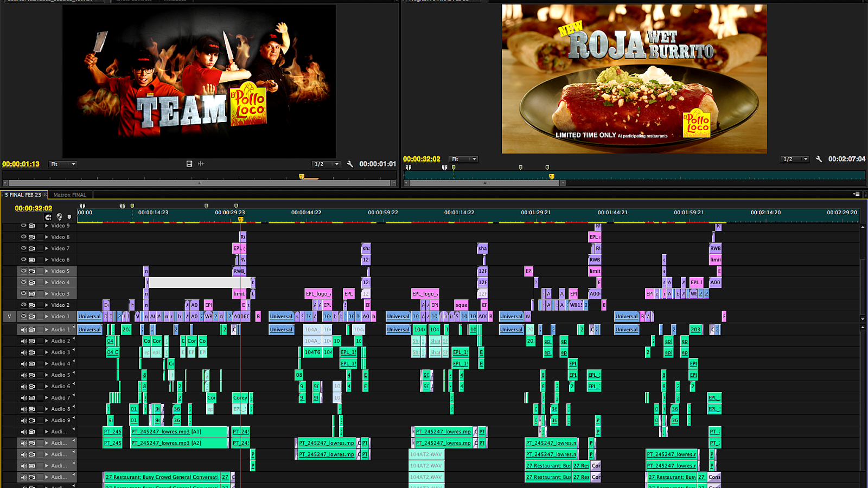868x488 pixels.
Task: Click the timeline playhead on the ruler
Action: (241, 220)
